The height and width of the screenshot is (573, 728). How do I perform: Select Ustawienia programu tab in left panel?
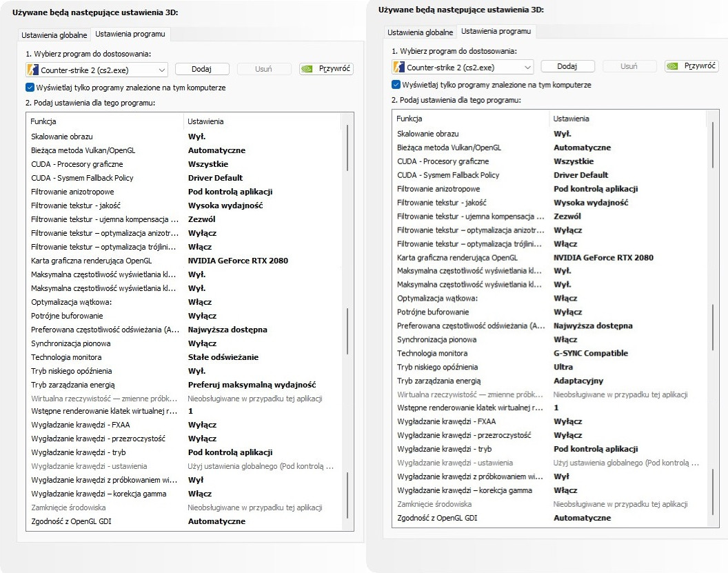(130, 34)
